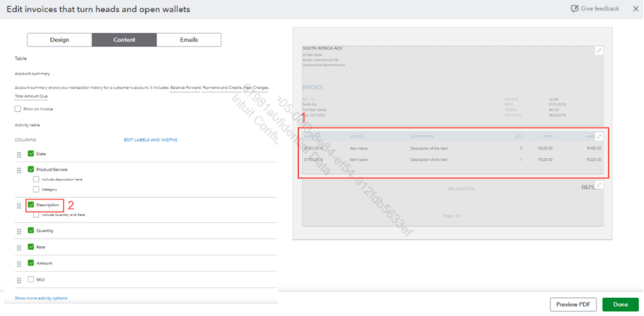Viewport: 644px width, 316px height.
Task: Click Edit Labels and Widths link
Action: click(x=151, y=140)
